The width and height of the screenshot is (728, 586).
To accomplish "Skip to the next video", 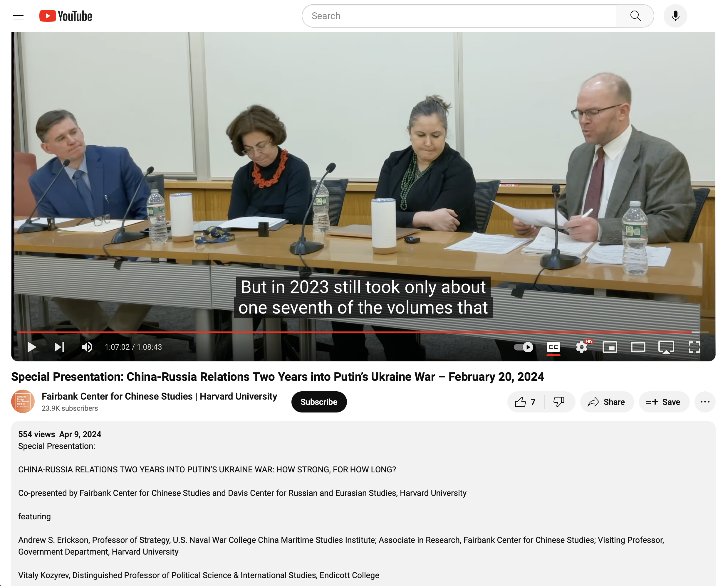I will [x=59, y=347].
